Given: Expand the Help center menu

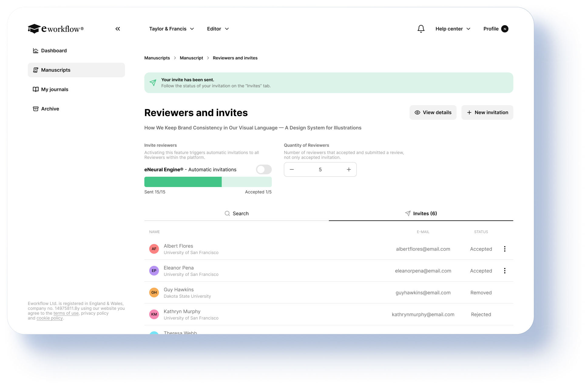Looking at the screenshot, I should [x=453, y=29].
